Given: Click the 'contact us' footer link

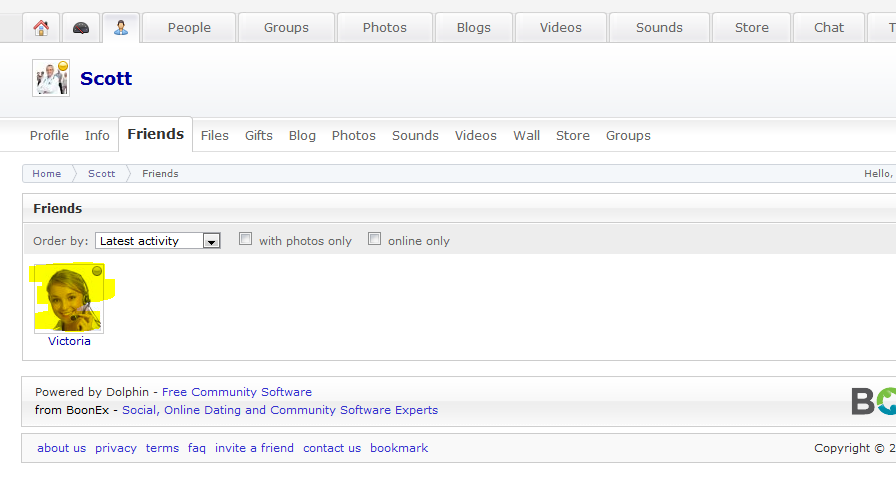Looking at the screenshot, I should pyautogui.click(x=332, y=448).
